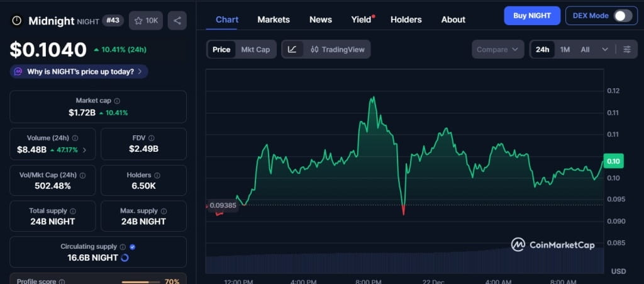Click the 0.09385 opening price label
The image size is (644, 284).
pyautogui.click(x=223, y=205)
